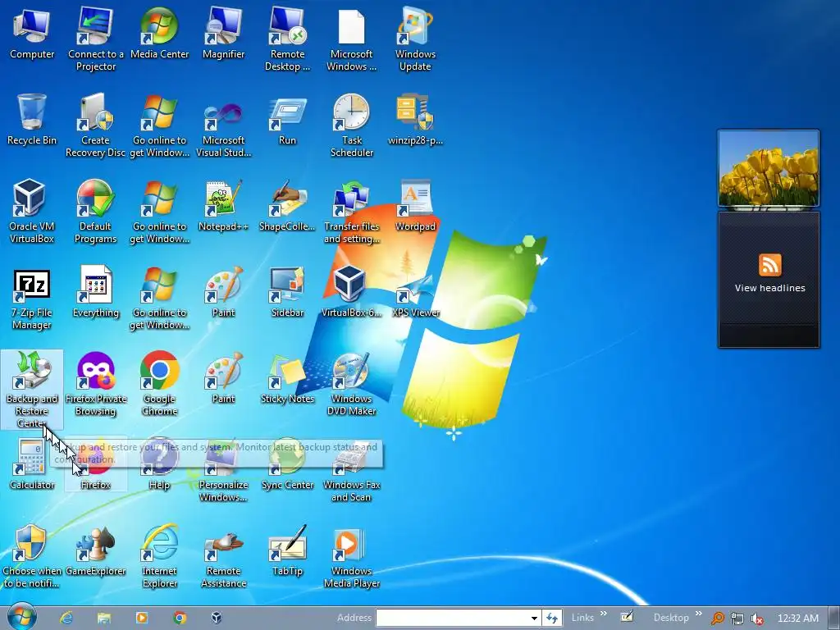Select the Google Chrome desktop icon

pyautogui.click(x=159, y=384)
